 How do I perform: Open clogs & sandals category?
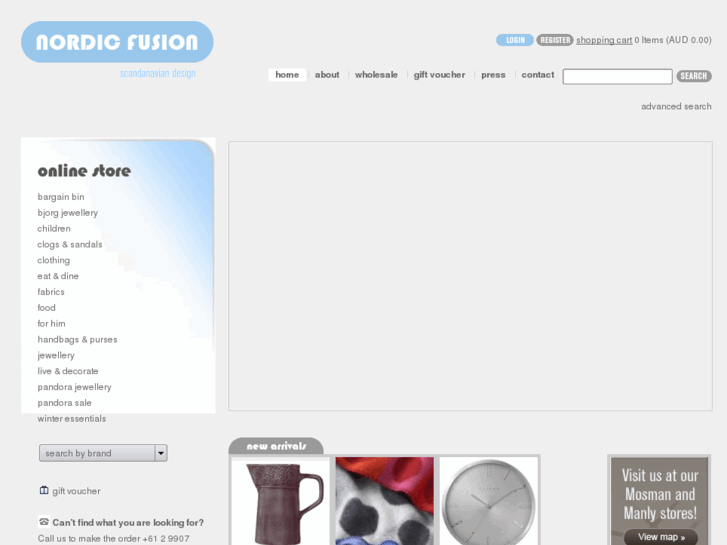click(x=70, y=244)
